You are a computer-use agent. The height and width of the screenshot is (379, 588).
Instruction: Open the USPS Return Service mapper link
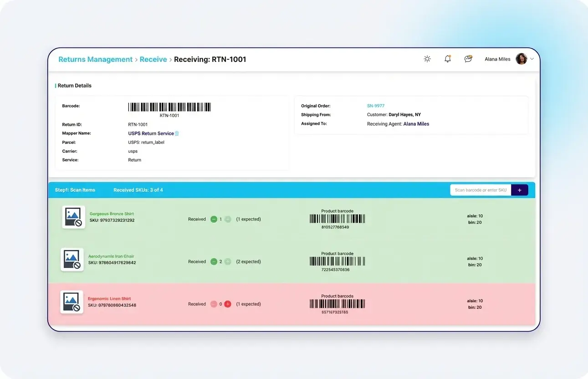click(150, 133)
